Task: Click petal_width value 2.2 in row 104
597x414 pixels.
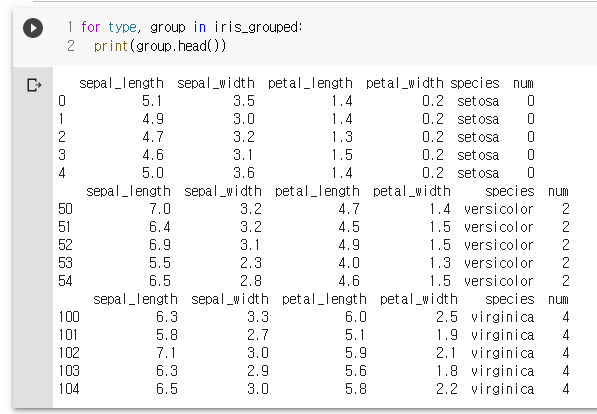Action: pyautogui.click(x=447, y=389)
